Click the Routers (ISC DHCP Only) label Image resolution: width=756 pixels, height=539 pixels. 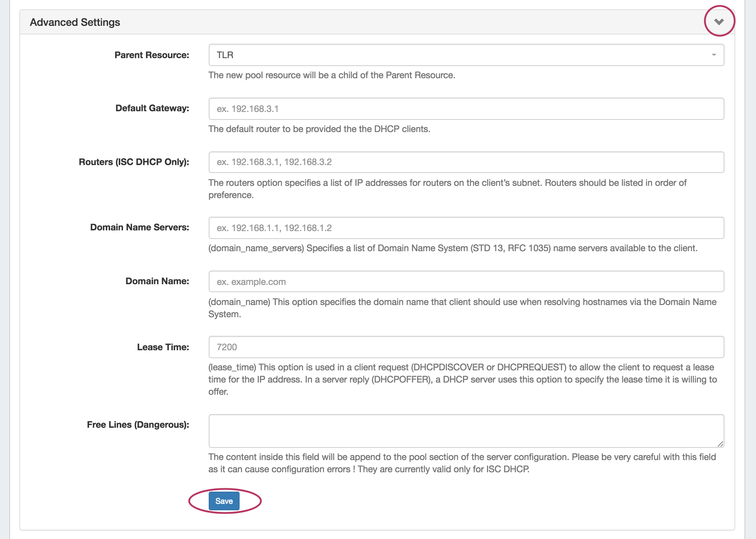[134, 162]
